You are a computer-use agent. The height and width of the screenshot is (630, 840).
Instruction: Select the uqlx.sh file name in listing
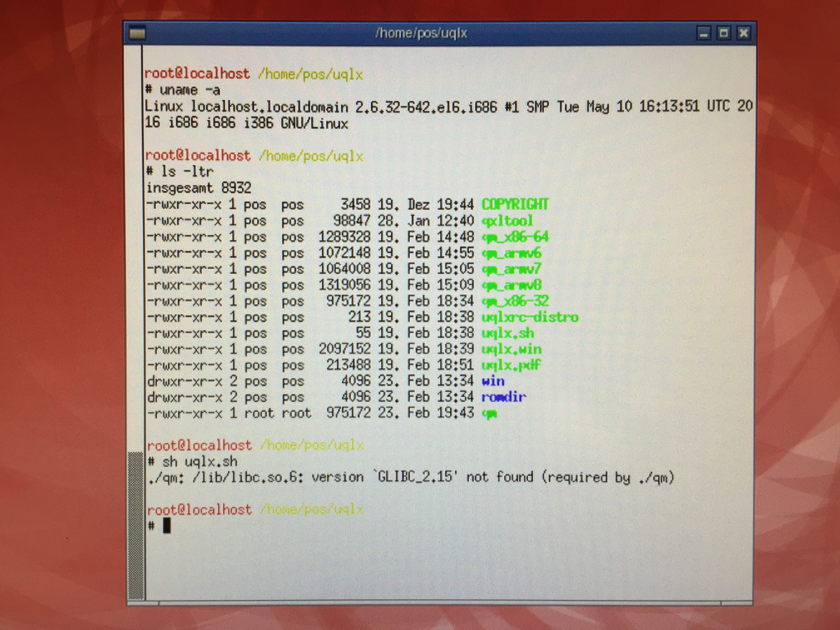point(508,333)
